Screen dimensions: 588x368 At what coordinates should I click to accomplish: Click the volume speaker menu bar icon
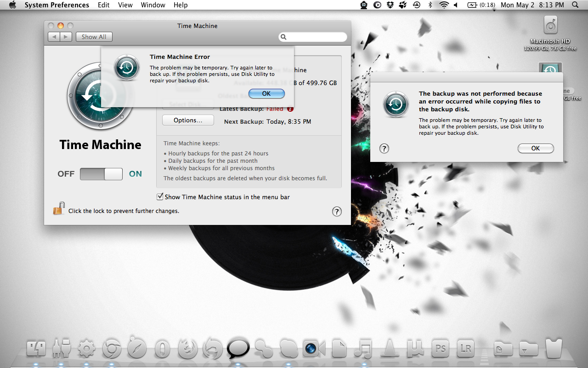(456, 5)
